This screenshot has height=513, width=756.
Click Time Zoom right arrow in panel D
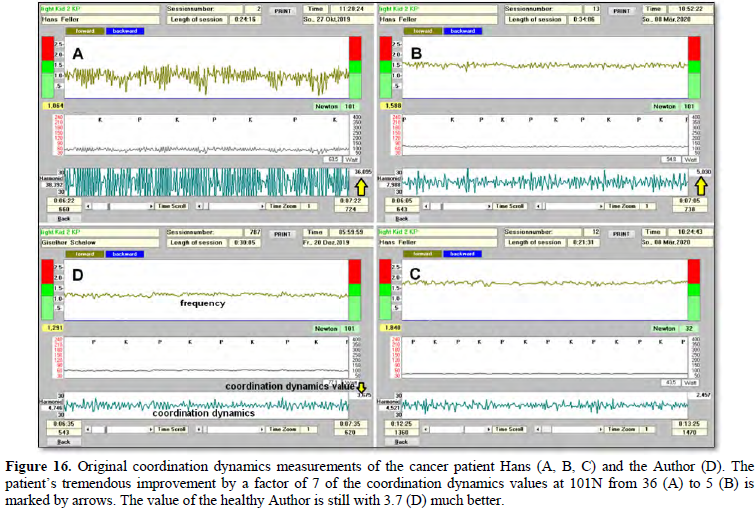(x=262, y=429)
